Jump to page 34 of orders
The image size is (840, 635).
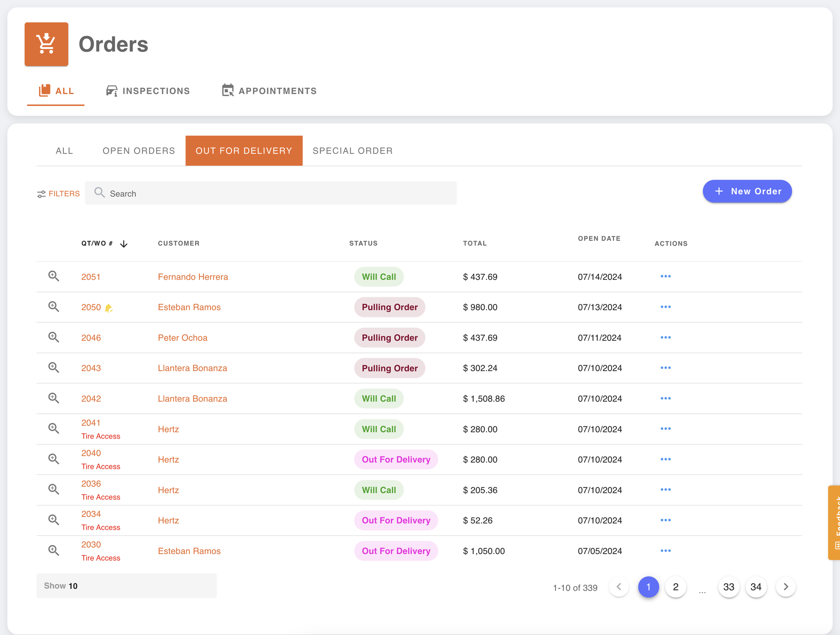[x=756, y=587]
